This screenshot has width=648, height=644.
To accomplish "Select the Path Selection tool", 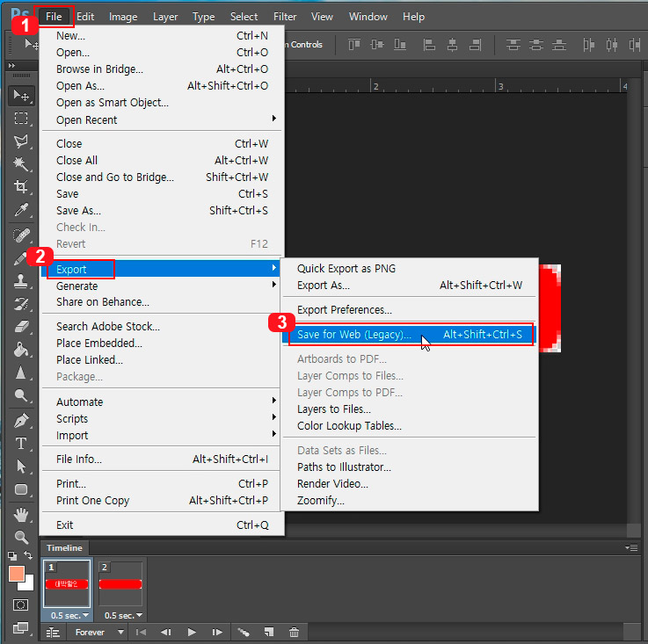I will point(21,467).
